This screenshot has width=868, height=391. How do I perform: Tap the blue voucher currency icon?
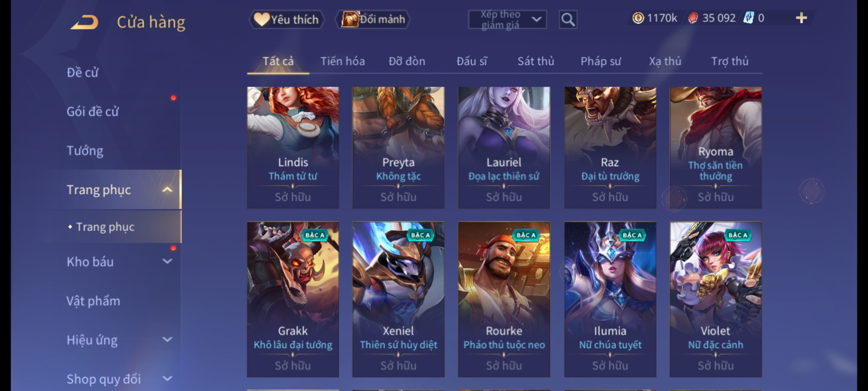tap(748, 18)
